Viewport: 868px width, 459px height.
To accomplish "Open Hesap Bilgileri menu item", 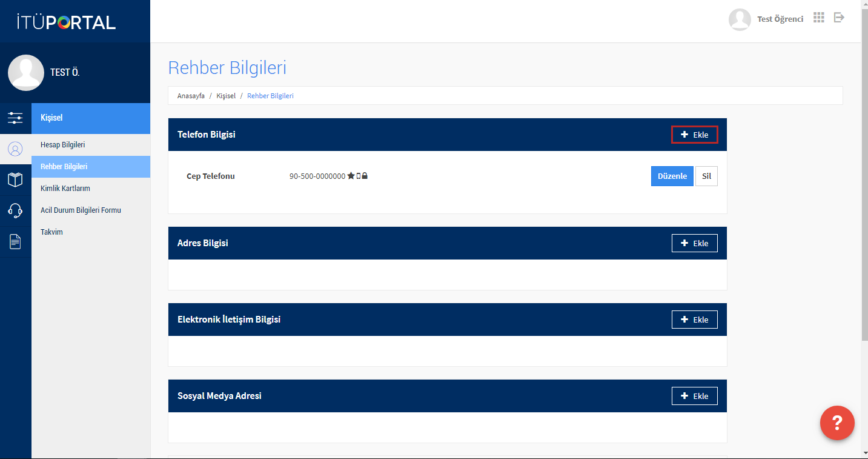I will click(x=62, y=145).
